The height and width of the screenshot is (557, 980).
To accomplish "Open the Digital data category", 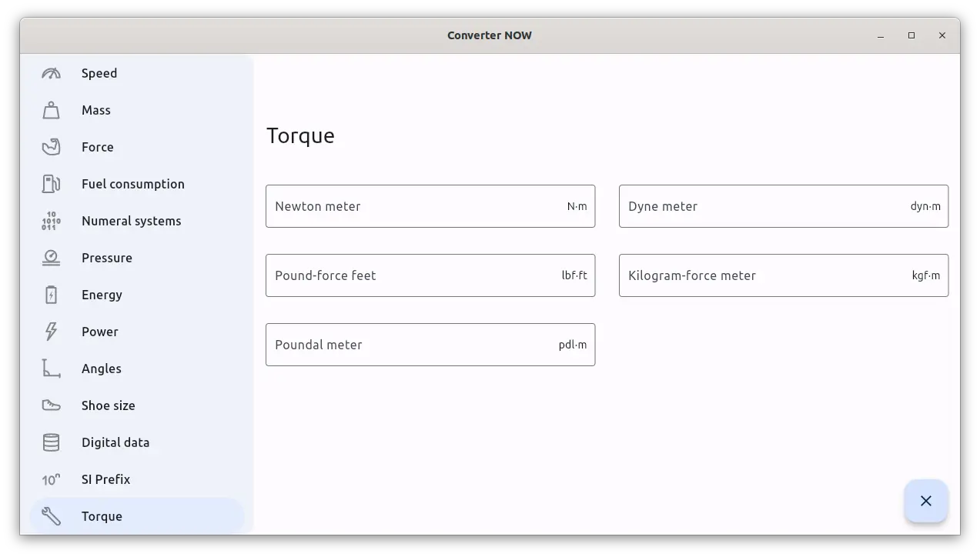I will click(x=115, y=442).
